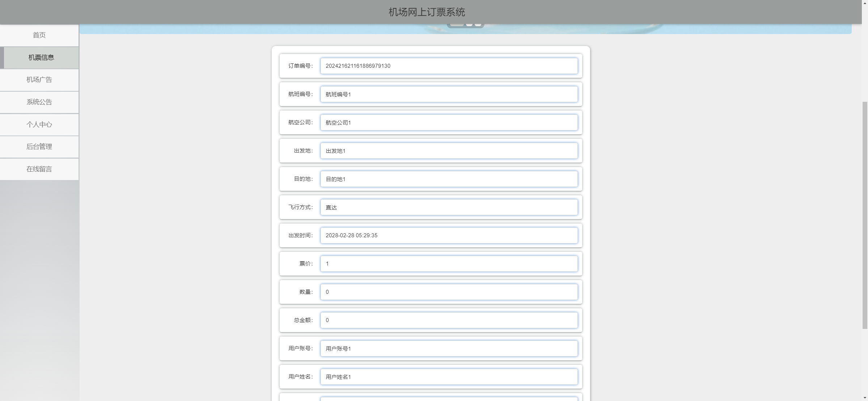Screen dimensions: 868x401
Task: Click the 出发时间 date field
Action: [449, 235]
